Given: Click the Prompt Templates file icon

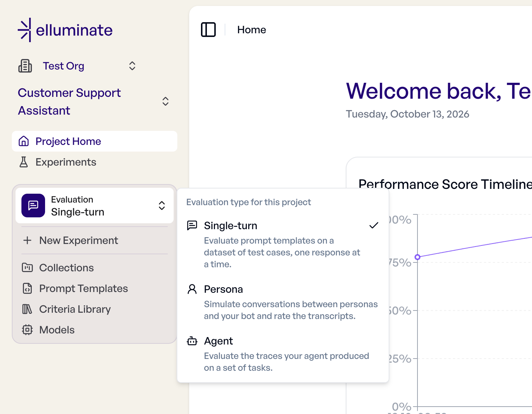Looking at the screenshot, I should coord(27,288).
